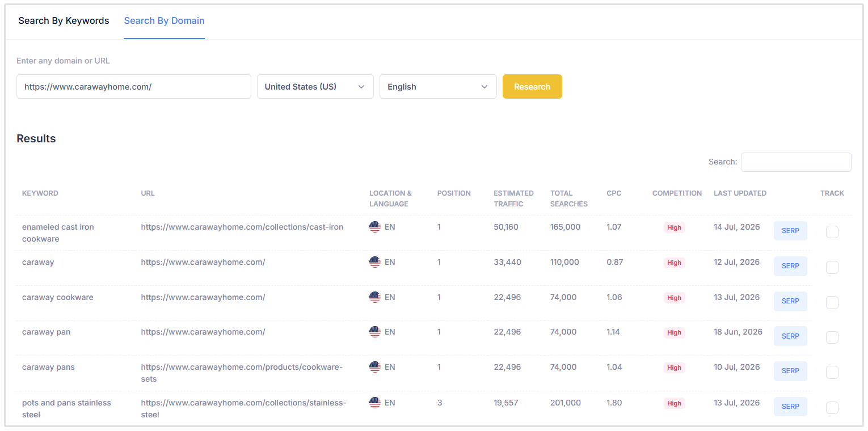
Task: Click the results Search filter field
Action: point(796,162)
